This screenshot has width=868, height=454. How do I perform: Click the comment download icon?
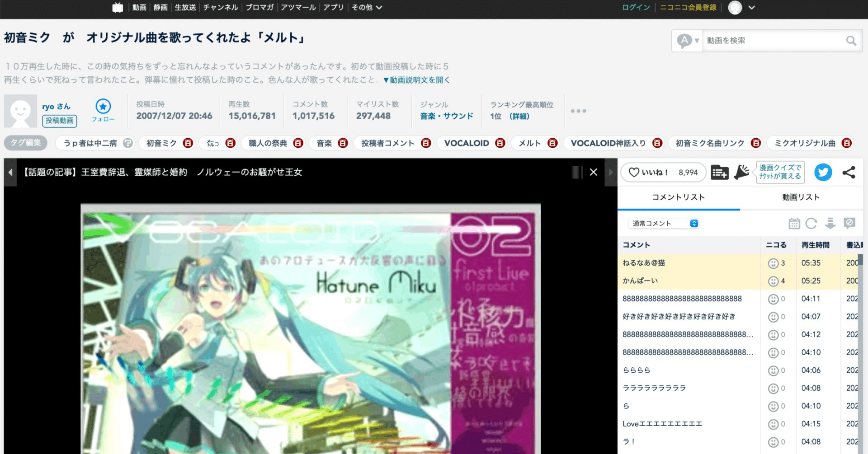(830, 223)
